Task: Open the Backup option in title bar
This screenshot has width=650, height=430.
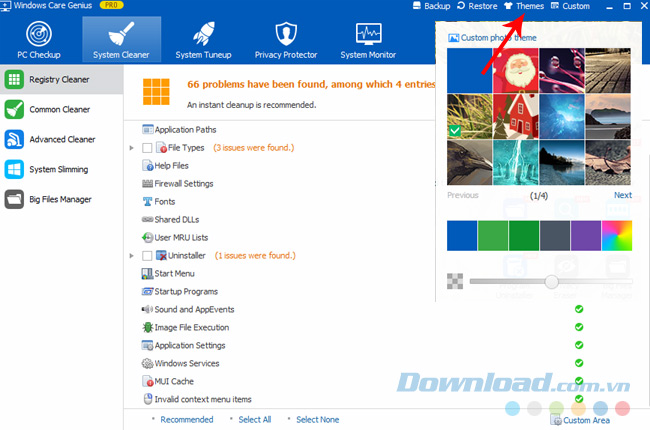Action: point(432,6)
